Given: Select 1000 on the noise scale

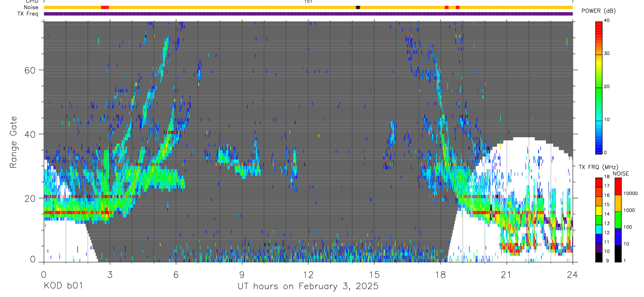Looking at the screenshot, I should [629, 211].
